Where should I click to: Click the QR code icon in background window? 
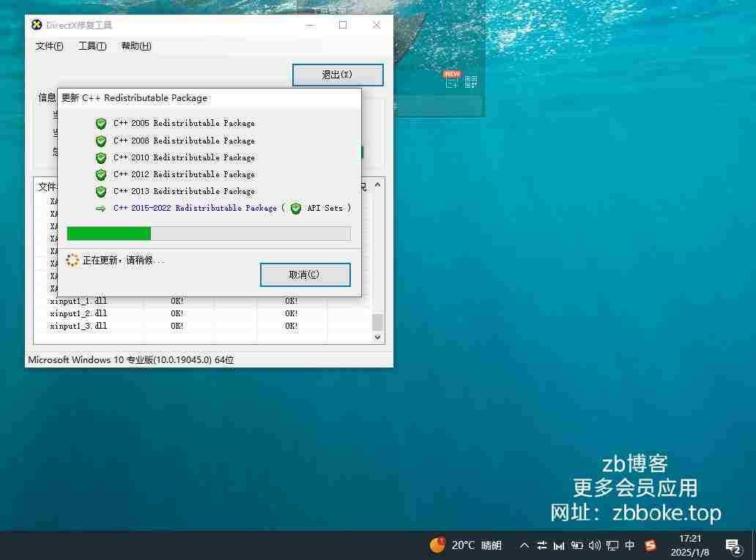click(470, 82)
